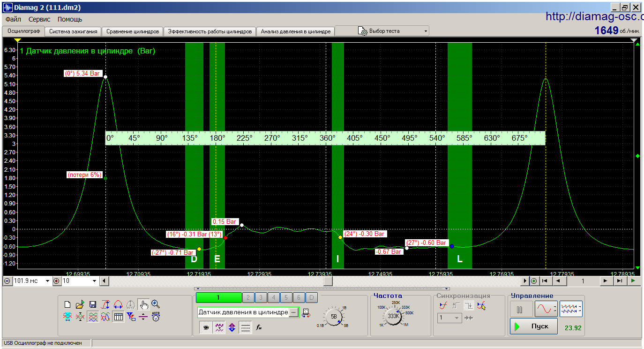The width and height of the screenshot is (644, 349).
Task: Click the probe swap icon beside sensor field
Action: click(x=306, y=313)
